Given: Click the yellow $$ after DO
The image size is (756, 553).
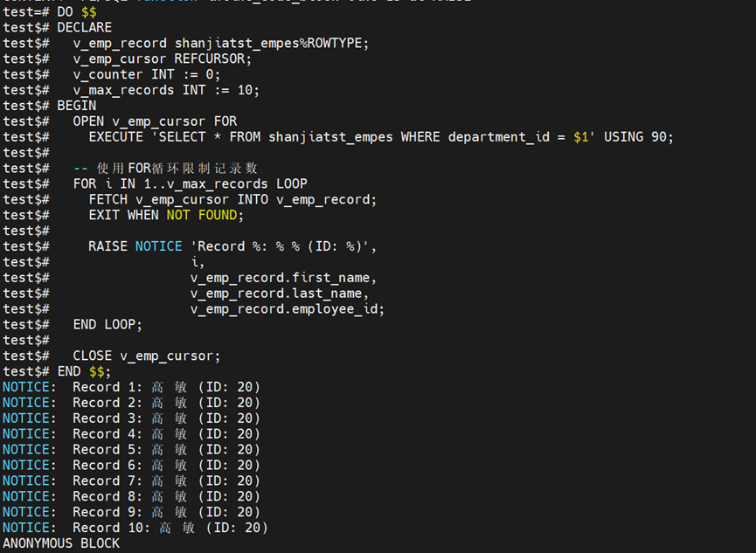Looking at the screenshot, I should (x=88, y=11).
